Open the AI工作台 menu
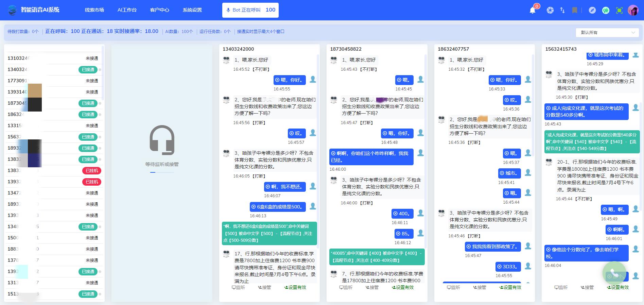 click(127, 10)
